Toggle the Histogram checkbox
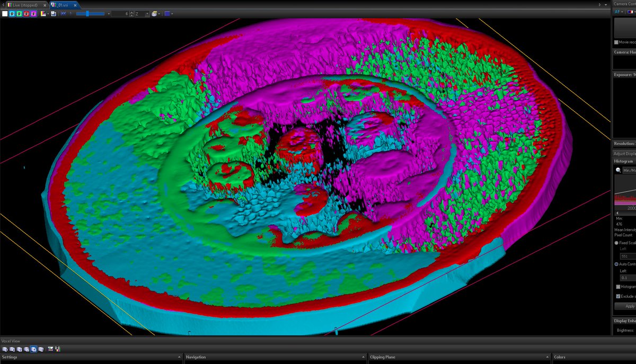 pyautogui.click(x=618, y=287)
